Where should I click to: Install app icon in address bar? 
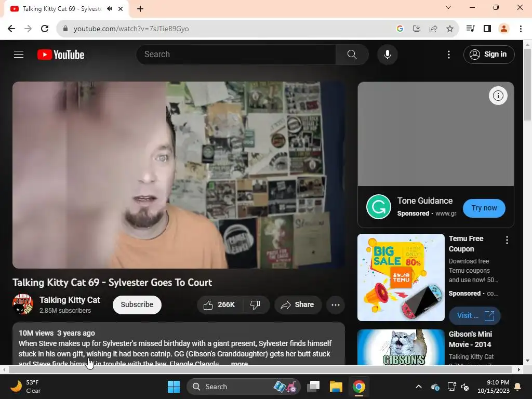416,29
